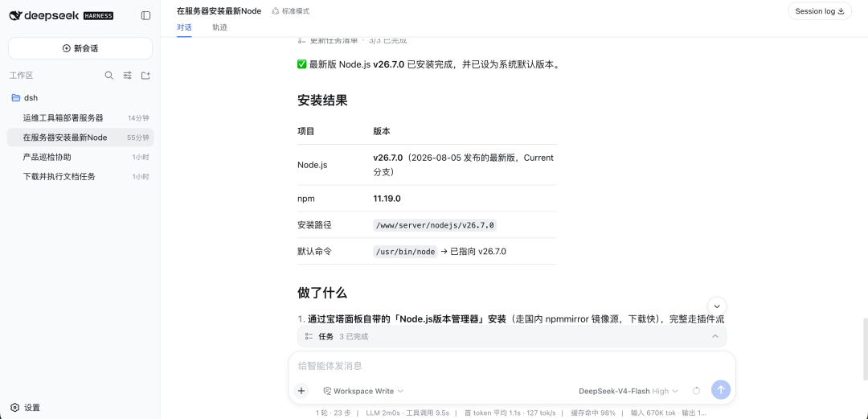
Task: Start a new conversation with 新会话
Action: pos(80,48)
